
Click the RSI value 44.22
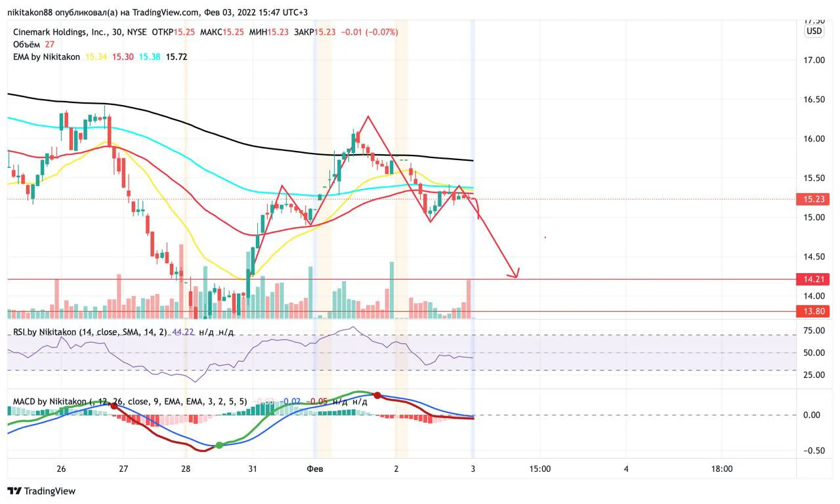click(x=182, y=332)
